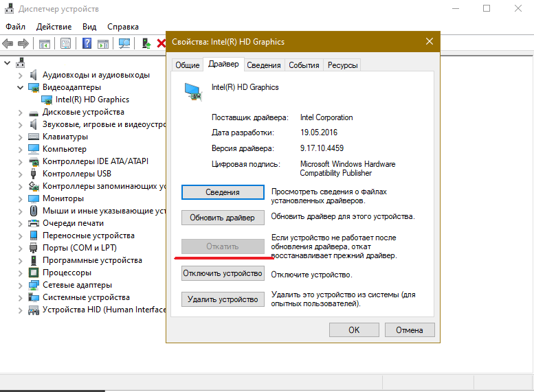The width and height of the screenshot is (534, 392).
Task: Select the Контроллеры IDE ATA/ATAPI icon
Action: pyautogui.click(x=34, y=161)
